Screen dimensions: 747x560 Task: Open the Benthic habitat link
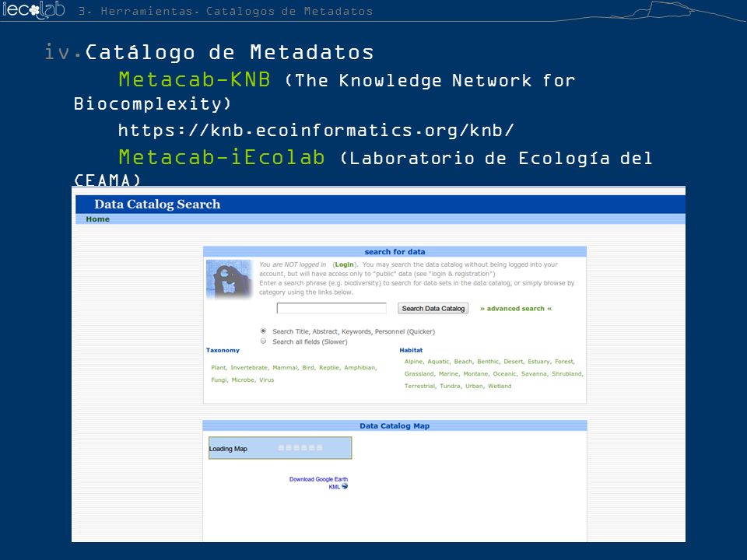pyautogui.click(x=487, y=362)
